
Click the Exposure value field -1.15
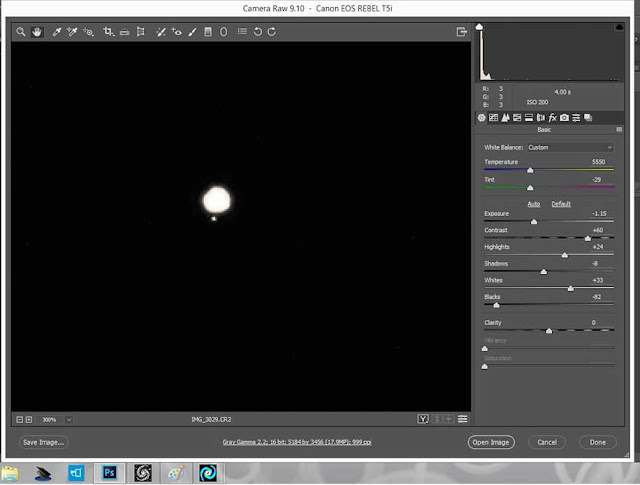coord(599,214)
